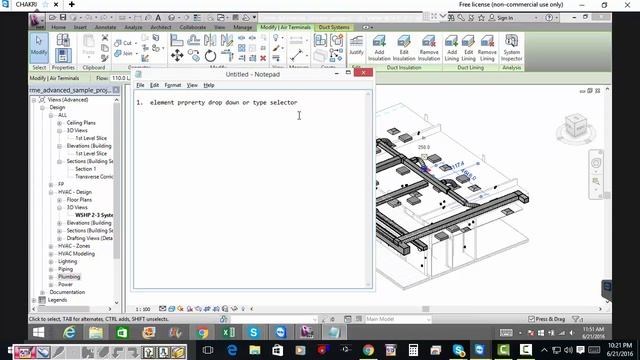Select the Transverse Corridor section view
Viewport: 640px width, 360px height.
point(94,177)
